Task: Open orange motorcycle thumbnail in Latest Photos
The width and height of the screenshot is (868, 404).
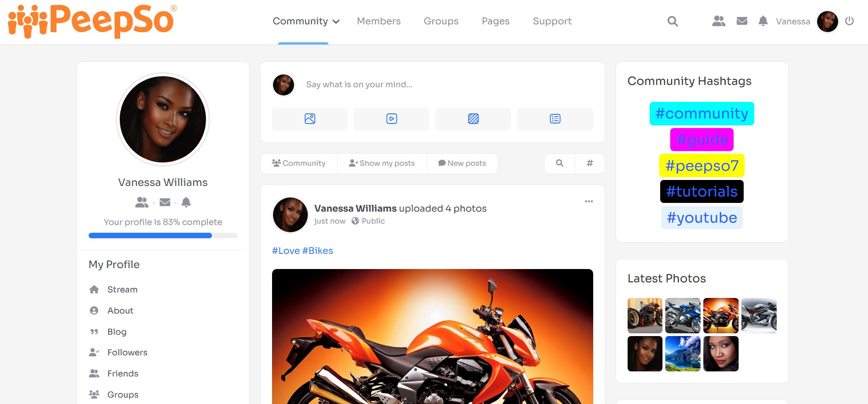Action: 721,315
